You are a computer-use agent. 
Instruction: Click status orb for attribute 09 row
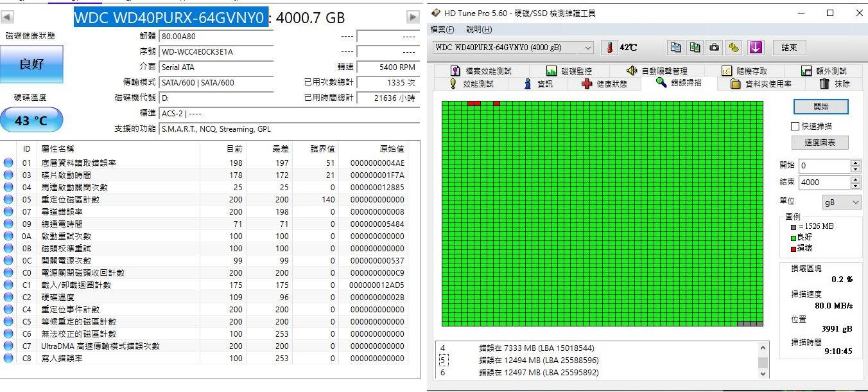click(8, 224)
